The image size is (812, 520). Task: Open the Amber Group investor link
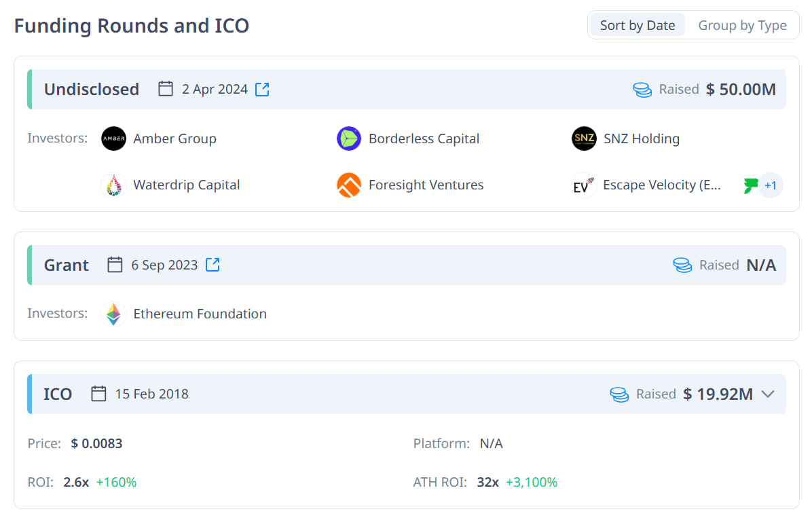point(174,138)
